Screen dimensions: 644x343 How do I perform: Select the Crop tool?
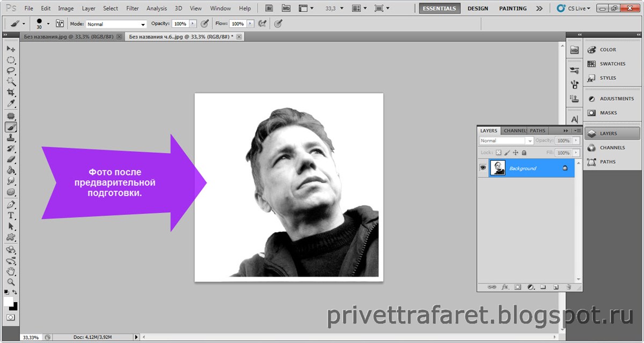(x=11, y=93)
